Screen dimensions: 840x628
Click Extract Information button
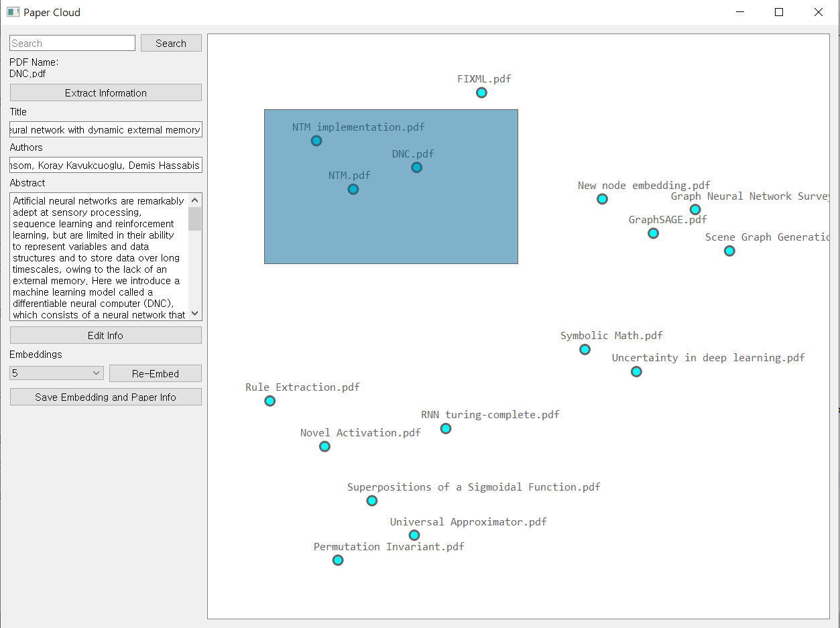106,92
